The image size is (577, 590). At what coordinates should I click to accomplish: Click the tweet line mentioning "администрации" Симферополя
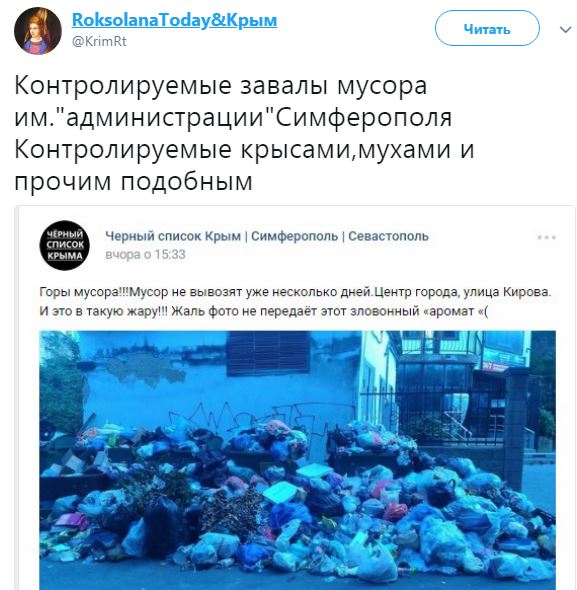[x=233, y=117]
